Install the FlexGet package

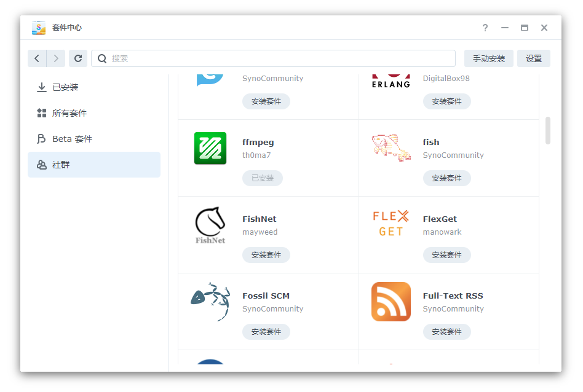[x=446, y=255]
